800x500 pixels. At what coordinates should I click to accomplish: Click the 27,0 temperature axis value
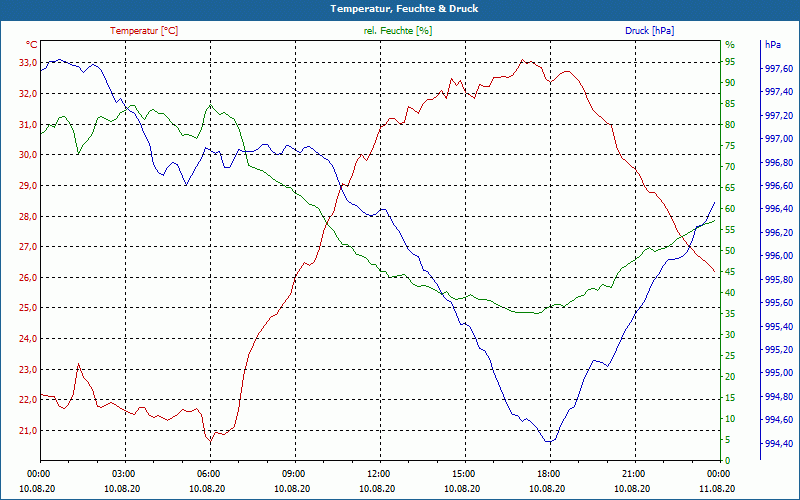pos(28,246)
